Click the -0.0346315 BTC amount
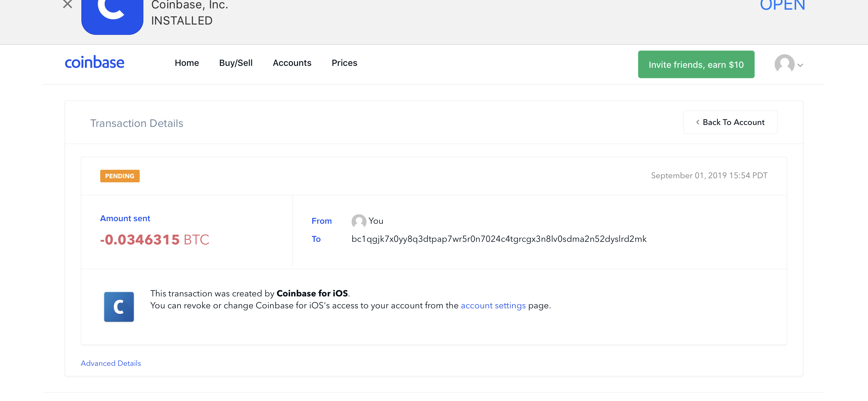This screenshot has height=401, width=868. coord(155,240)
